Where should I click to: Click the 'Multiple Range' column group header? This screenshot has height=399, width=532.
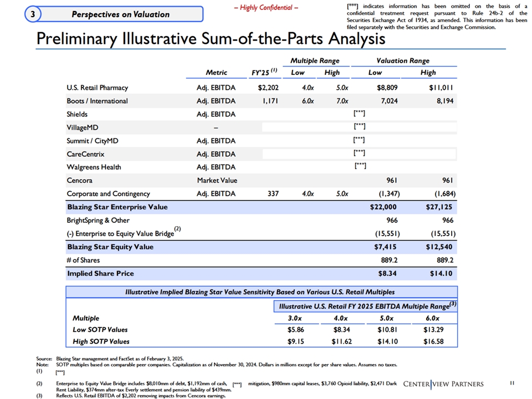[315, 61]
